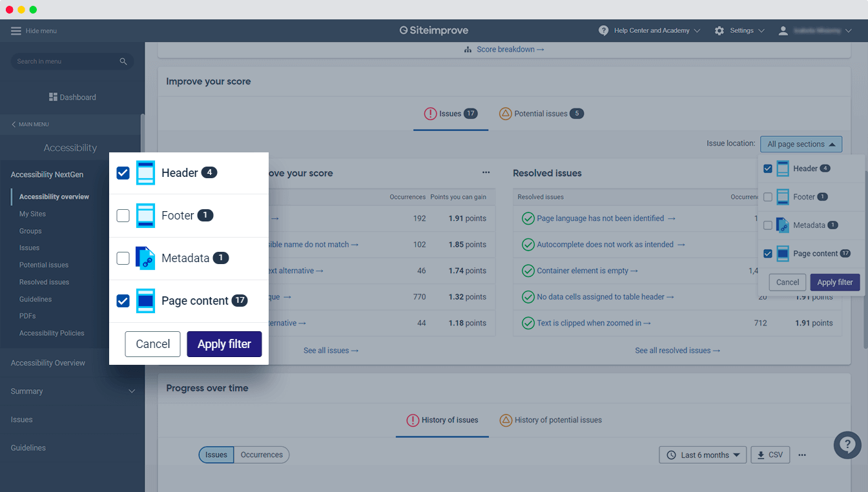The image size is (868, 492).
Task: Open three-dot menu above Points you can gain
Action: coord(486,172)
